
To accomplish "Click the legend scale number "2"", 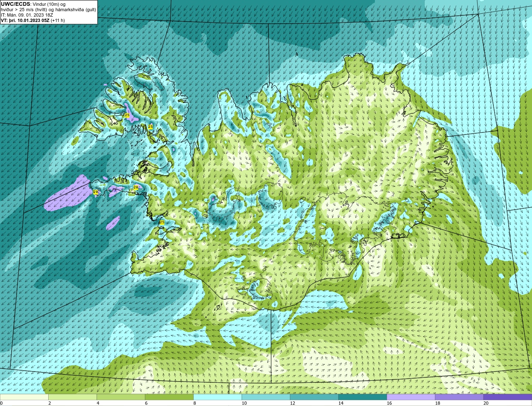I will click(49, 403).
